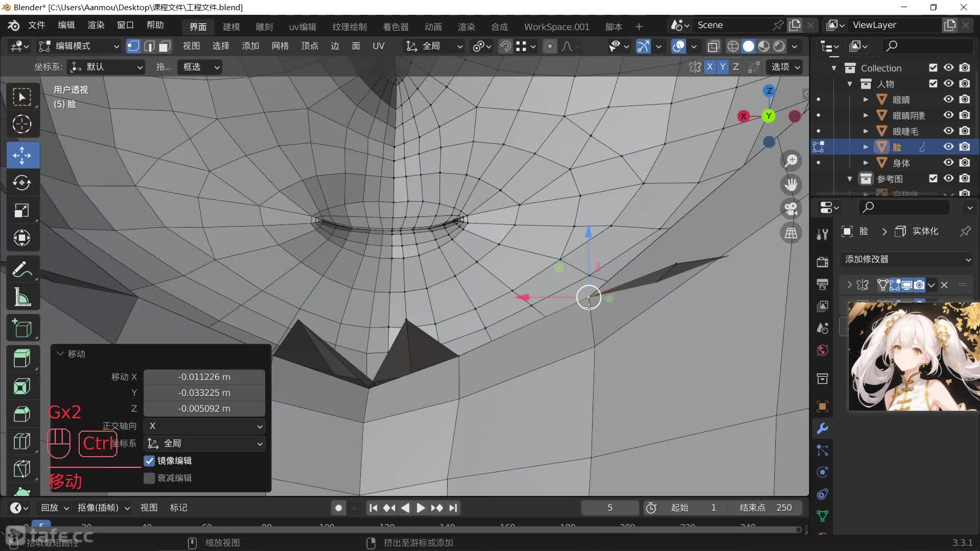Expand the 脸 object in the outliner
The width and height of the screenshot is (980, 551).
(866, 147)
